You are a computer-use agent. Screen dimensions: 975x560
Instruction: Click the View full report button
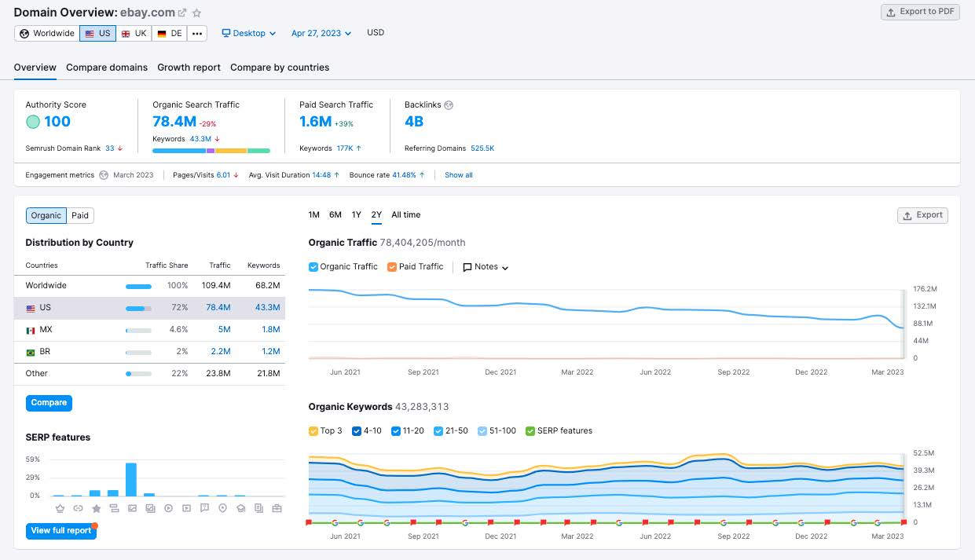click(x=61, y=531)
